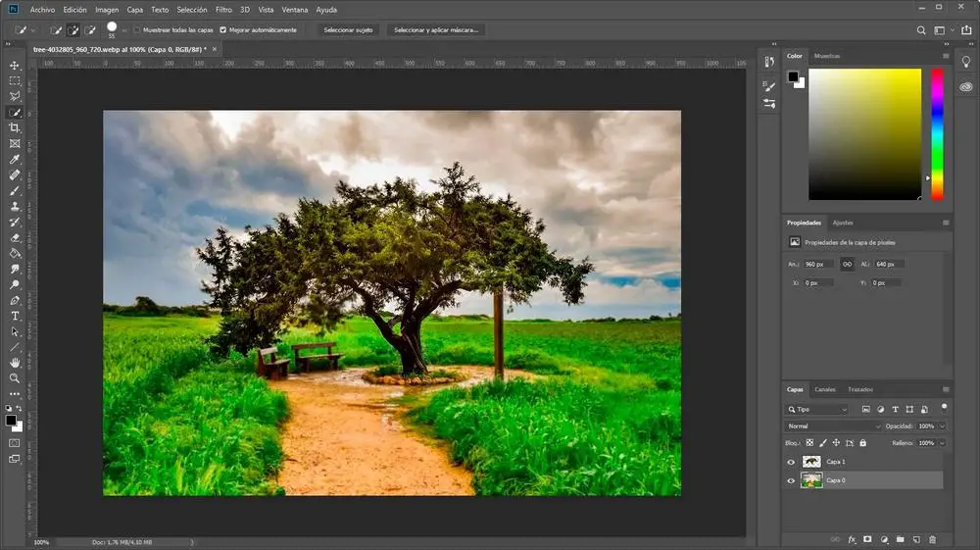Viewport: 980px width, 550px height.
Task: Switch to the Canales tab
Action: [825, 389]
